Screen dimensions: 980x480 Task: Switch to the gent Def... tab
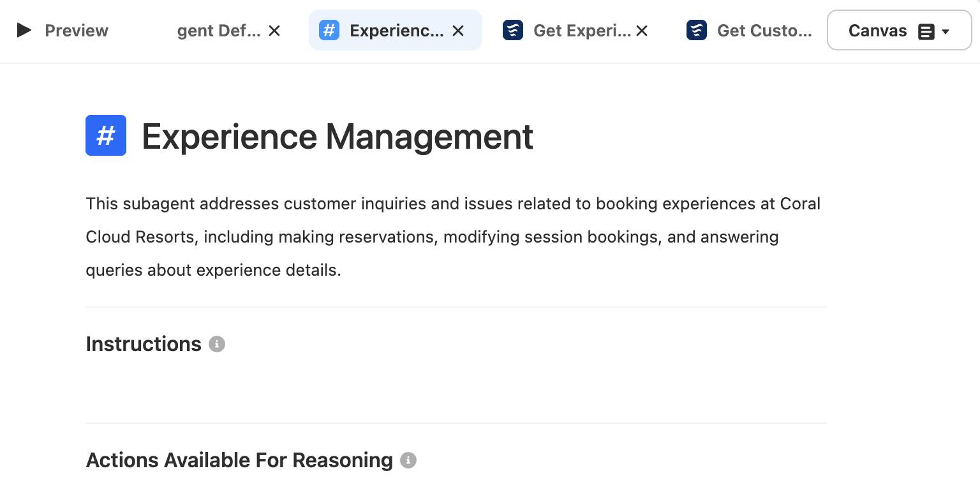[219, 31]
